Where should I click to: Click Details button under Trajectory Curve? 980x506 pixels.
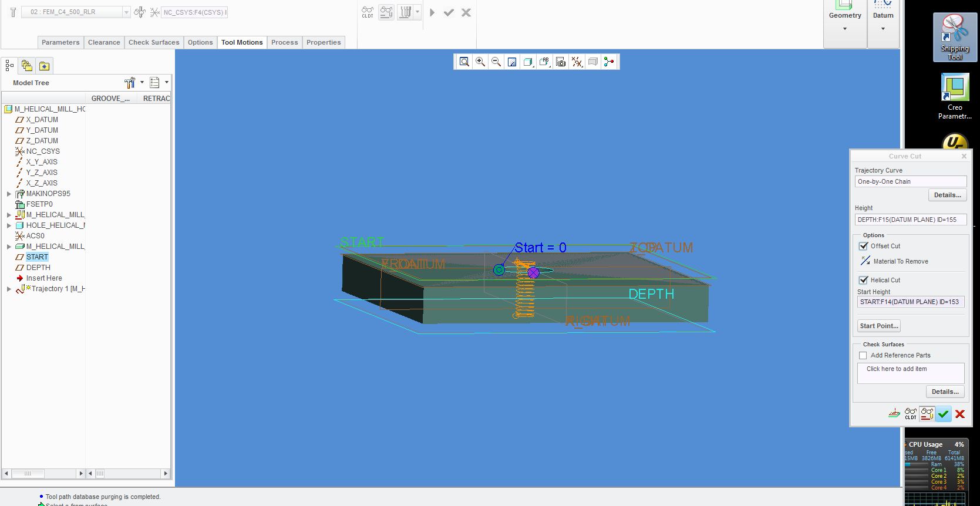[947, 195]
